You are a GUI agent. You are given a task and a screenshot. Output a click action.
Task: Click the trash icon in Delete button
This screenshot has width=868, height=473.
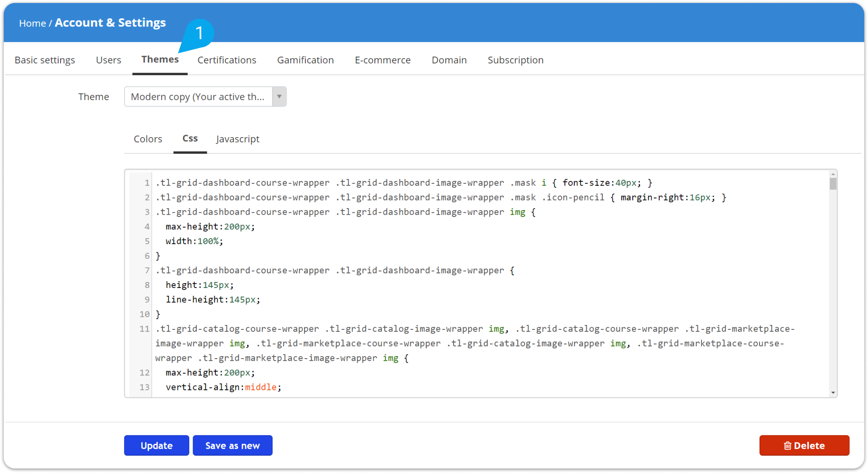tap(788, 446)
